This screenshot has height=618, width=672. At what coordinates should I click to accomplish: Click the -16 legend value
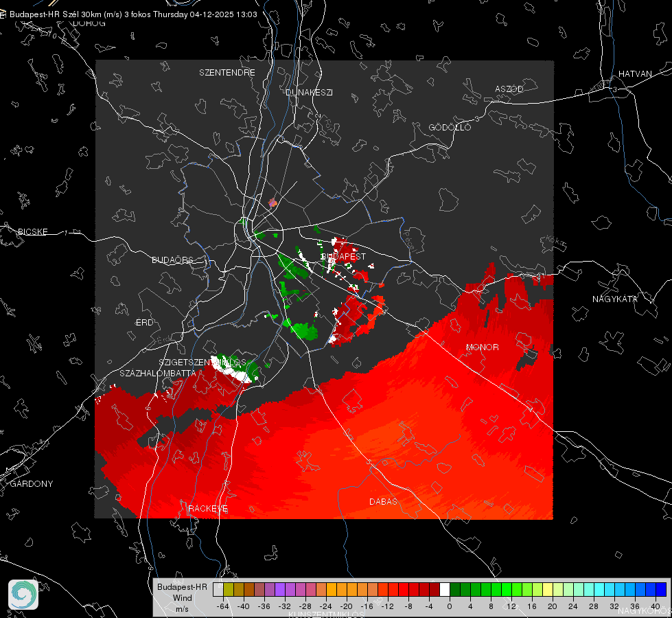[367, 606]
